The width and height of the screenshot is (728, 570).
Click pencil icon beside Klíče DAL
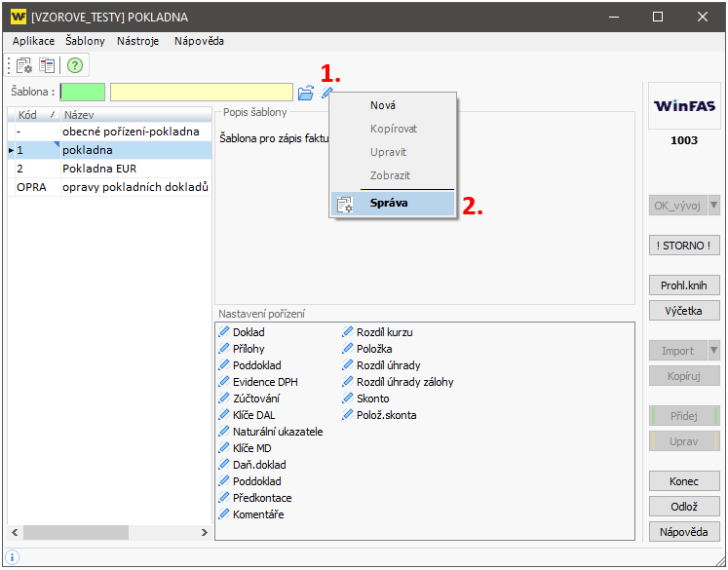224,414
